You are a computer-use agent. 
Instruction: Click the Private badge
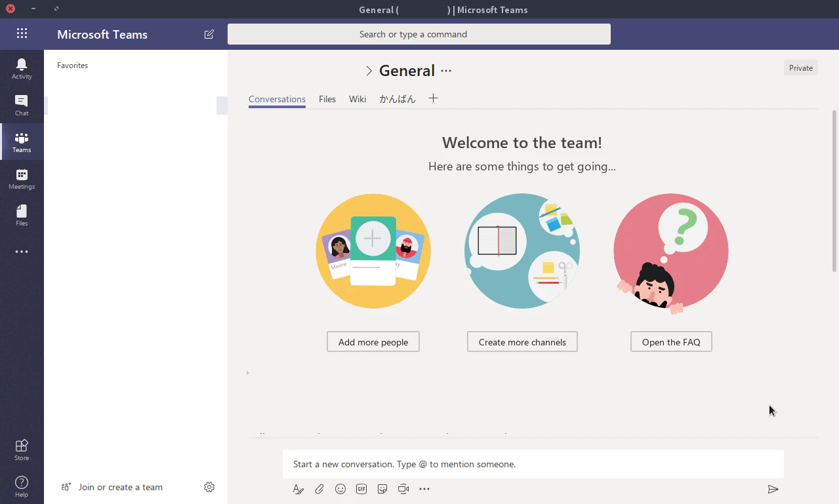tap(801, 68)
